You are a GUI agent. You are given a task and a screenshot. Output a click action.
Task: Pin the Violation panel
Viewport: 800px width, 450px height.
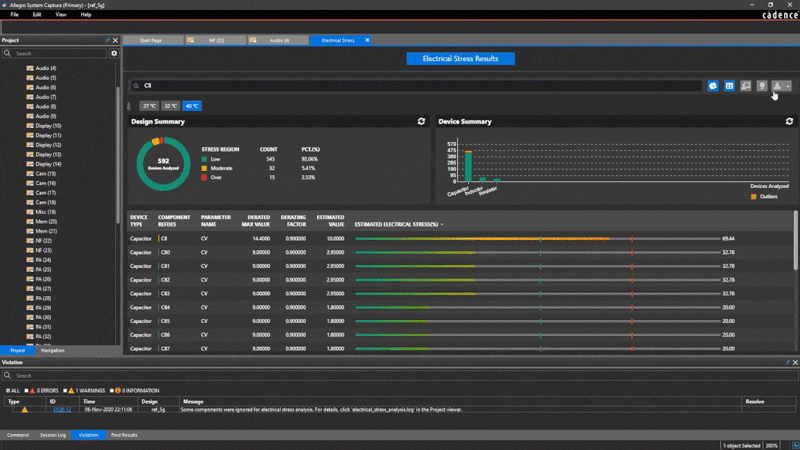[x=787, y=362]
